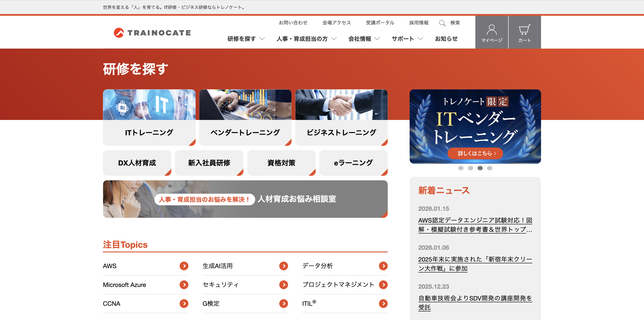Viewport: 644px width, 320px height.
Task: Click the search magnifier icon
Action: [x=442, y=23]
